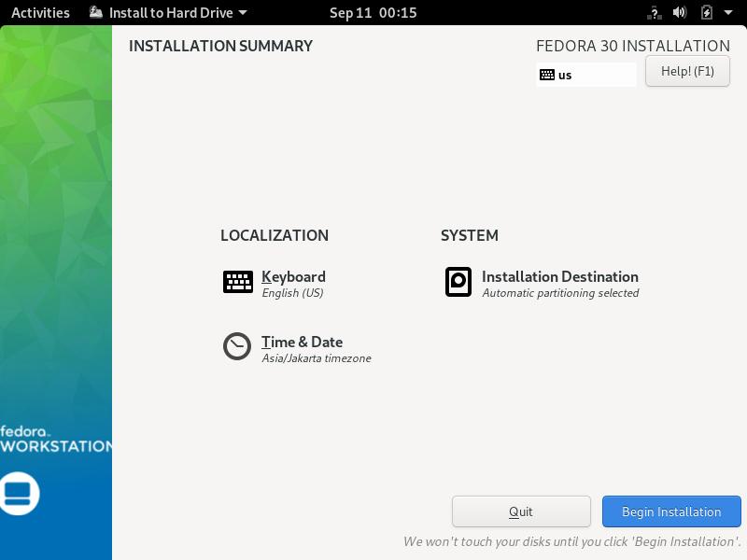Click 'English (US)' text
This screenshot has height=560, width=747.
pos(292,293)
